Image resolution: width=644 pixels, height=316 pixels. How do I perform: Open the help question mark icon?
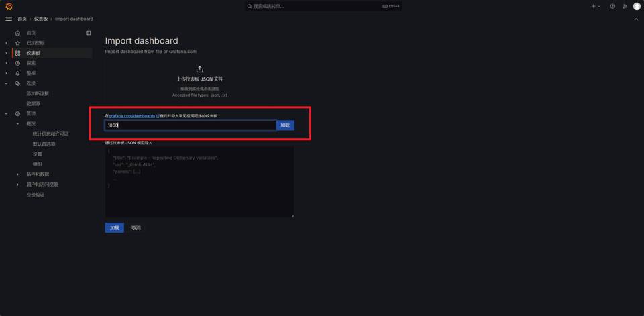612,6
